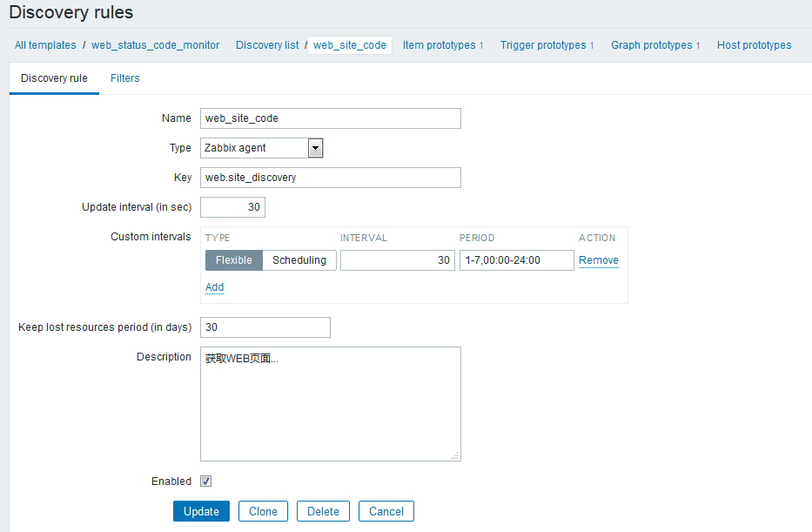The height and width of the screenshot is (532, 812).
Task: Click the Custom intervals label
Action: [151, 237]
